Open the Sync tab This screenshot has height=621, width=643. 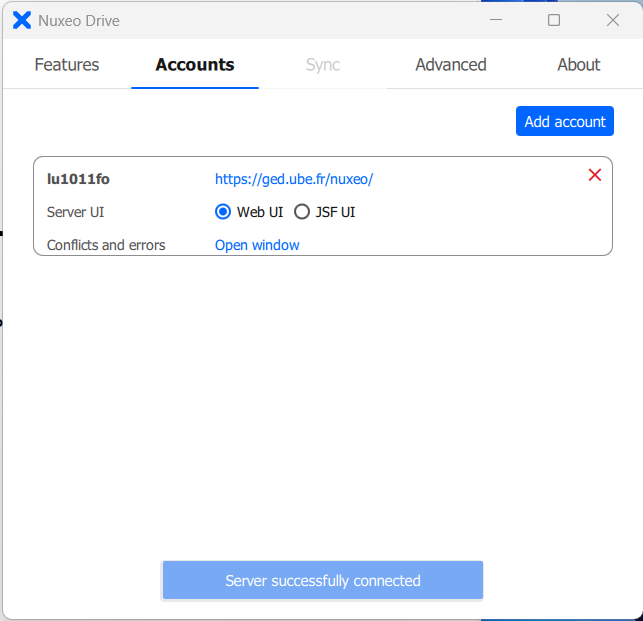323,64
